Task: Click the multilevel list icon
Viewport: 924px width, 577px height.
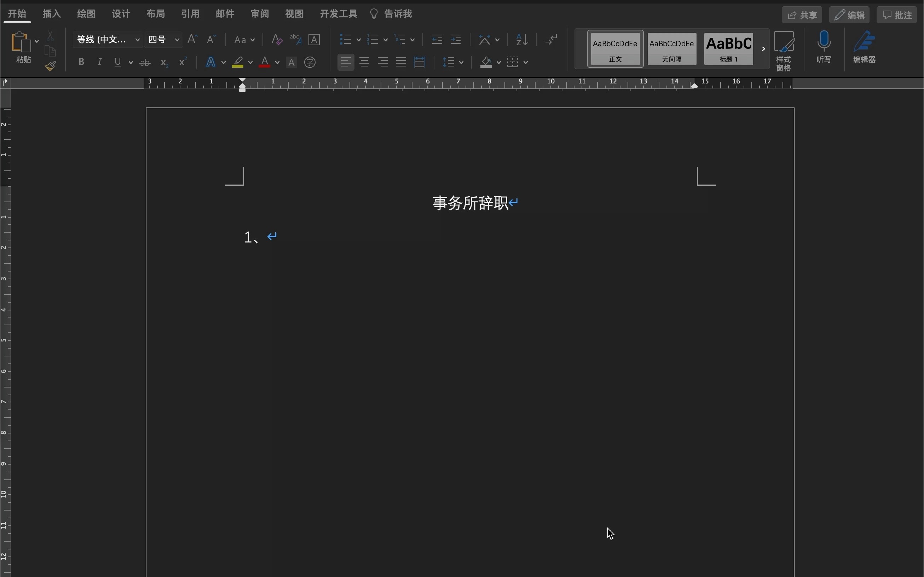Action: (400, 39)
